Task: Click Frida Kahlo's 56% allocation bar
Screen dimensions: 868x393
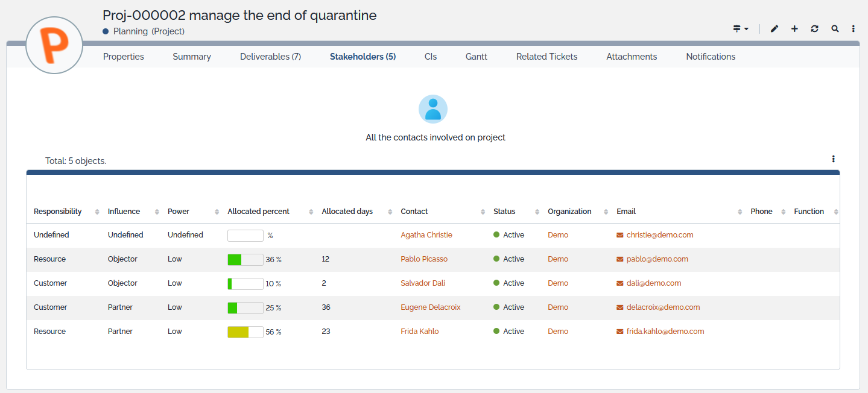Action: [x=246, y=332]
